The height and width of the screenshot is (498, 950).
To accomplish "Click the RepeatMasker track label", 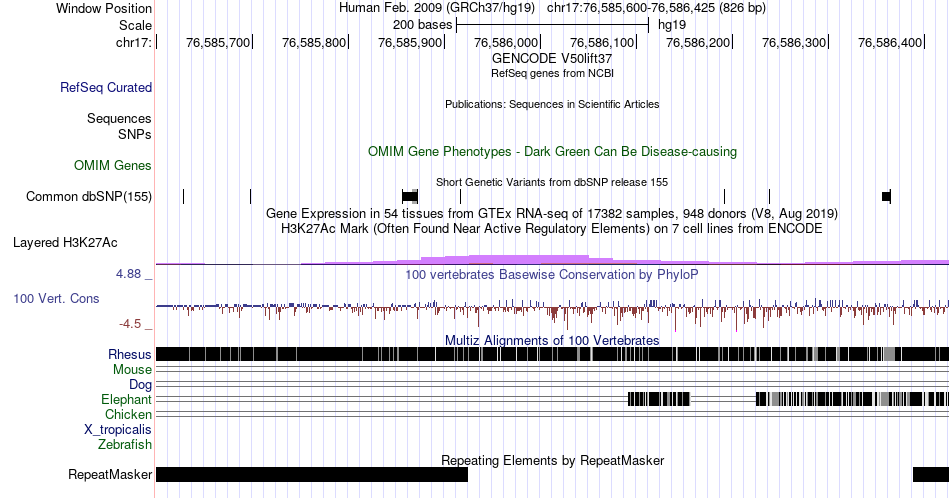I will [x=110, y=474].
